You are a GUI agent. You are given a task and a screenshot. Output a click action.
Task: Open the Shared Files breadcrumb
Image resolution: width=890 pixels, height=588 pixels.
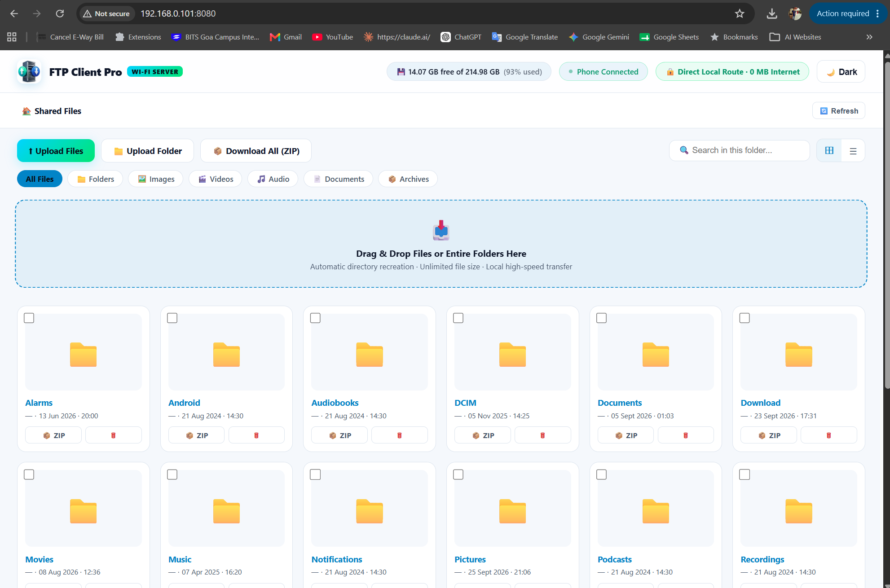[x=52, y=111]
